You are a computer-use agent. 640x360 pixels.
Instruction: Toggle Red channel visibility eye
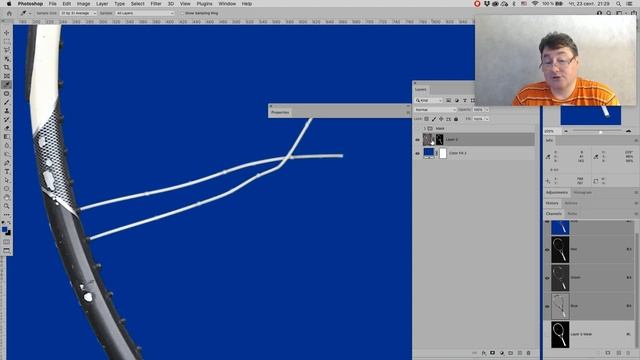coord(547,249)
